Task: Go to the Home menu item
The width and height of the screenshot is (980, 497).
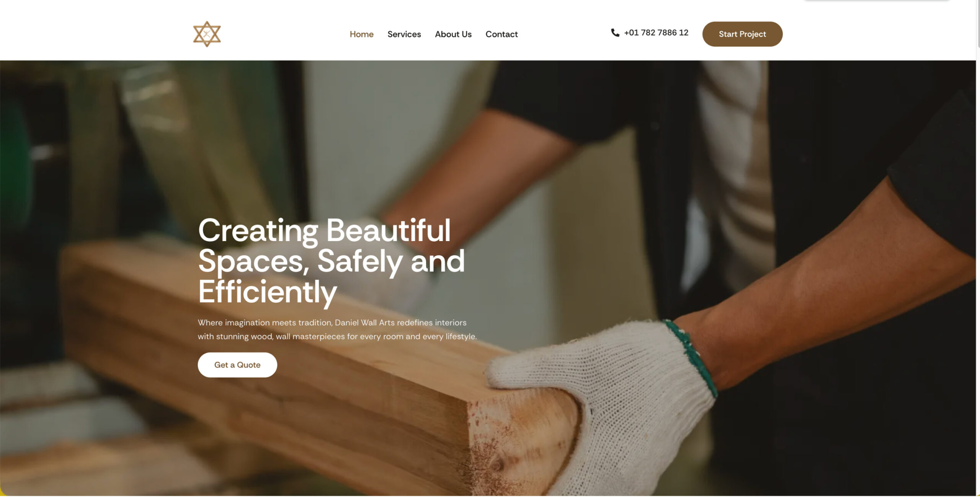Action: [361, 34]
